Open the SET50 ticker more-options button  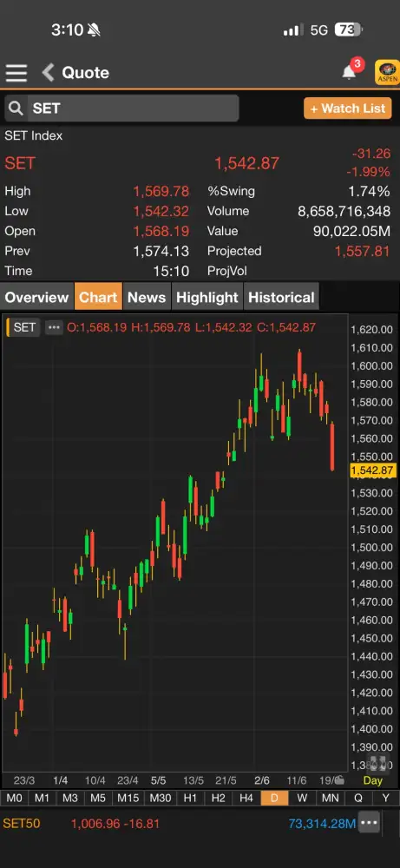369,823
